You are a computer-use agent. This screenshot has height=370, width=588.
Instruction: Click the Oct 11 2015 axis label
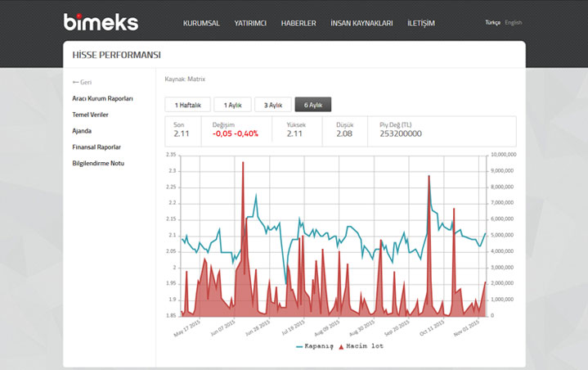[432, 328]
